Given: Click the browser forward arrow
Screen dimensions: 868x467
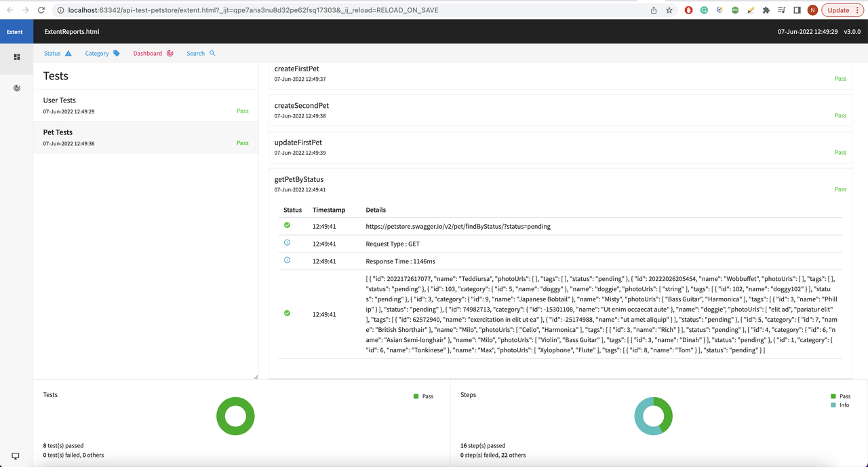Looking at the screenshot, I should click(x=25, y=10).
